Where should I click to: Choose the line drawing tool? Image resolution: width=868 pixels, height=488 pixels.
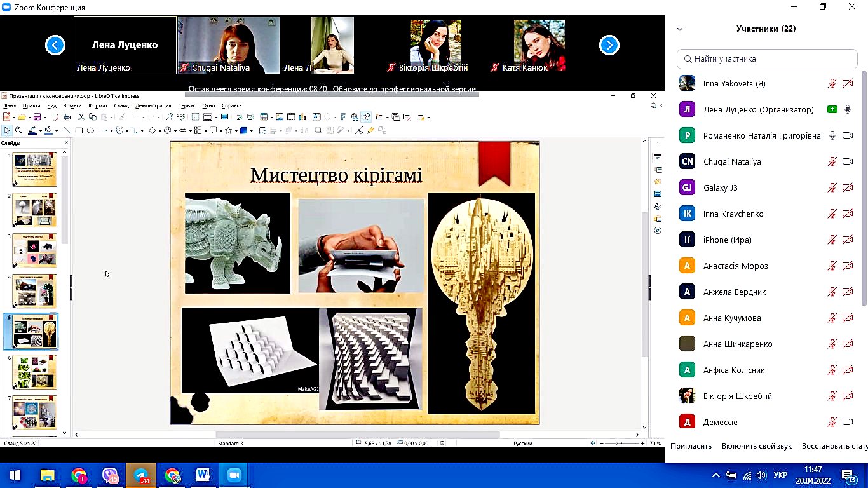pyautogui.click(x=67, y=131)
